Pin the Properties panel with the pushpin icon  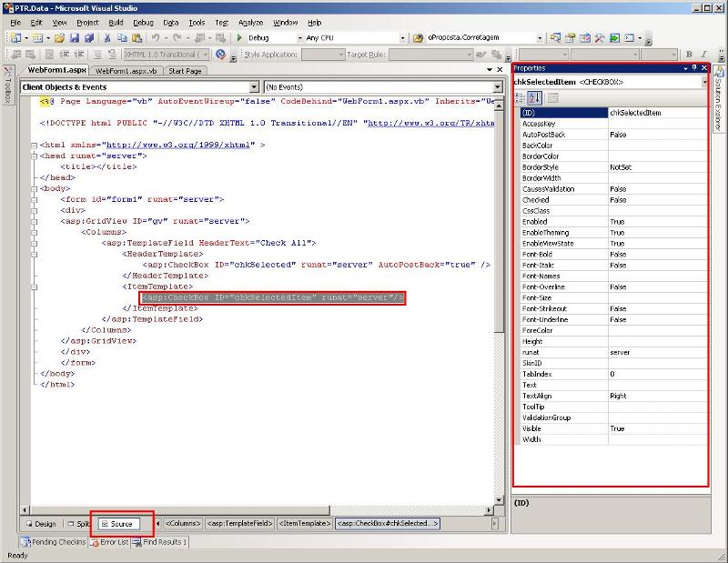694,68
